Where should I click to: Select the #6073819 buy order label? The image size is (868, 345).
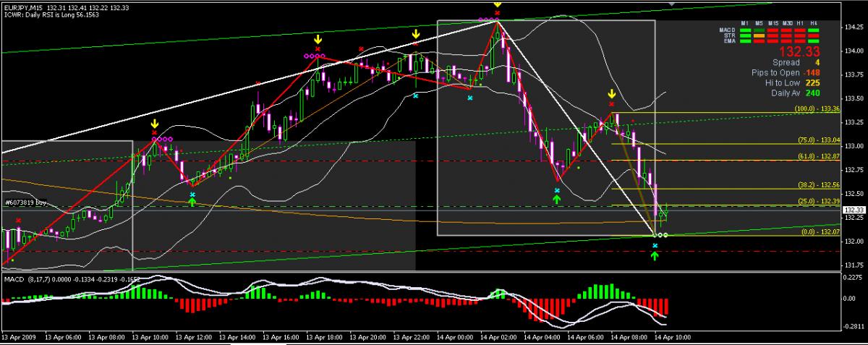coord(26,203)
